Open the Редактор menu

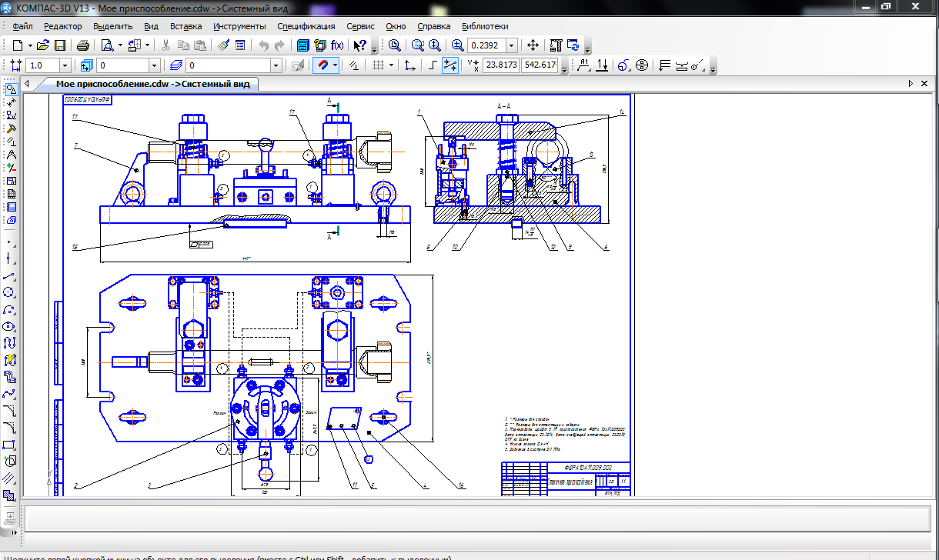pos(62,26)
